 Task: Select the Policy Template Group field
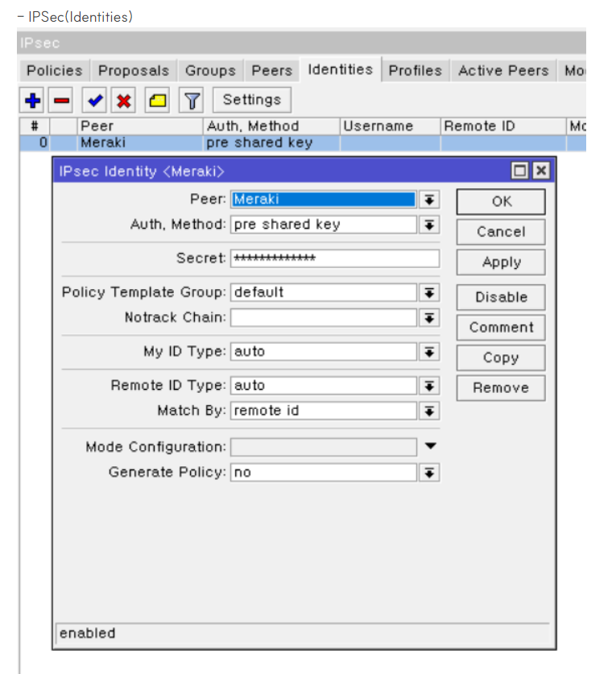tap(324, 293)
